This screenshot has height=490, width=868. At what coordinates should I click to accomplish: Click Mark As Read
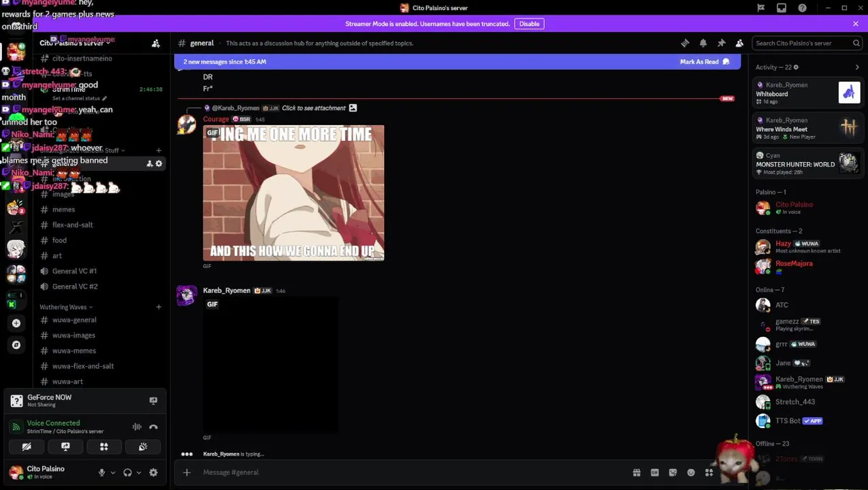click(705, 62)
